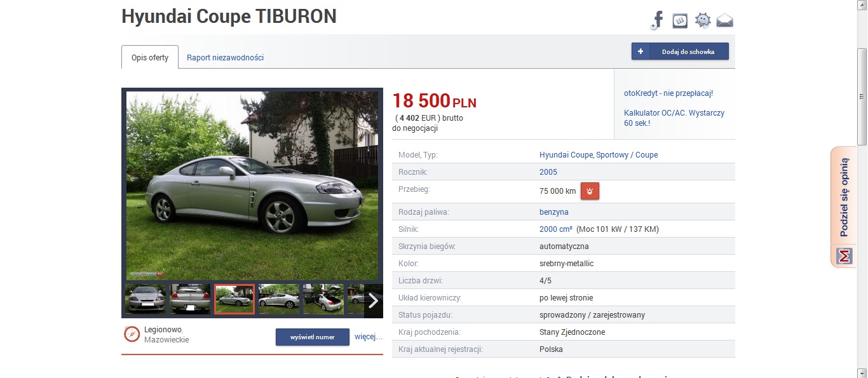Filter by year 2005 link
The image size is (868, 378).
548,172
